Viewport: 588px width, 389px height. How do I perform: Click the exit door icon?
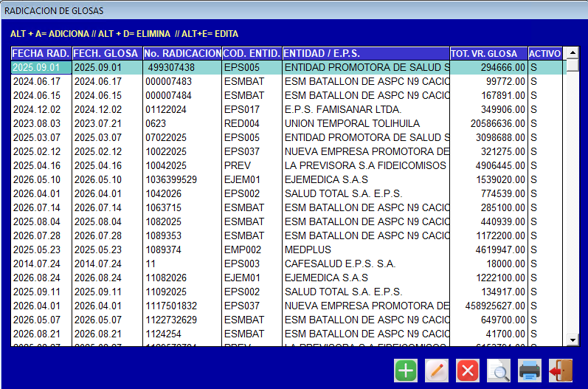[x=561, y=371]
